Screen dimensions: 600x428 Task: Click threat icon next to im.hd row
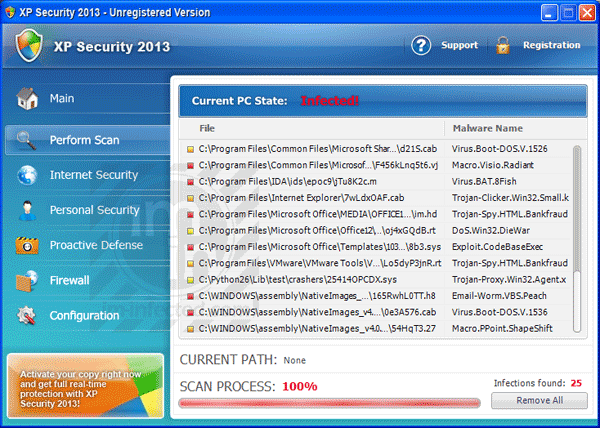pos(190,215)
